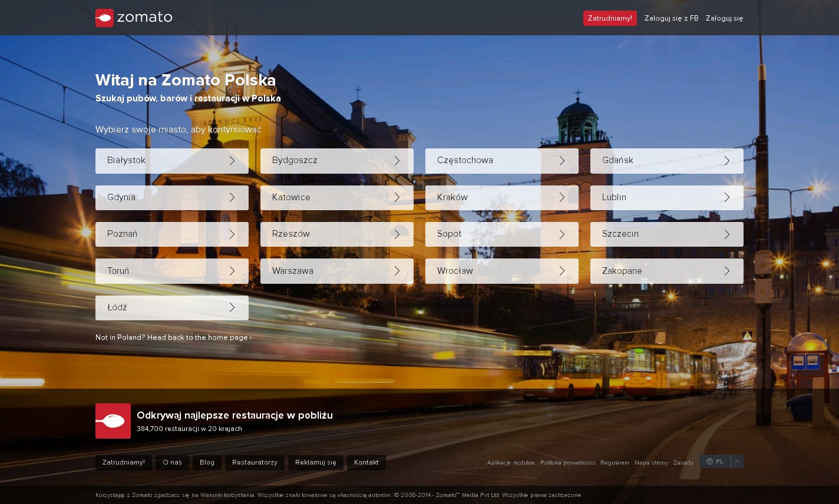Image resolution: width=839 pixels, height=504 pixels.
Task: Click the chevron on the Łódź tile
Action: (232, 308)
